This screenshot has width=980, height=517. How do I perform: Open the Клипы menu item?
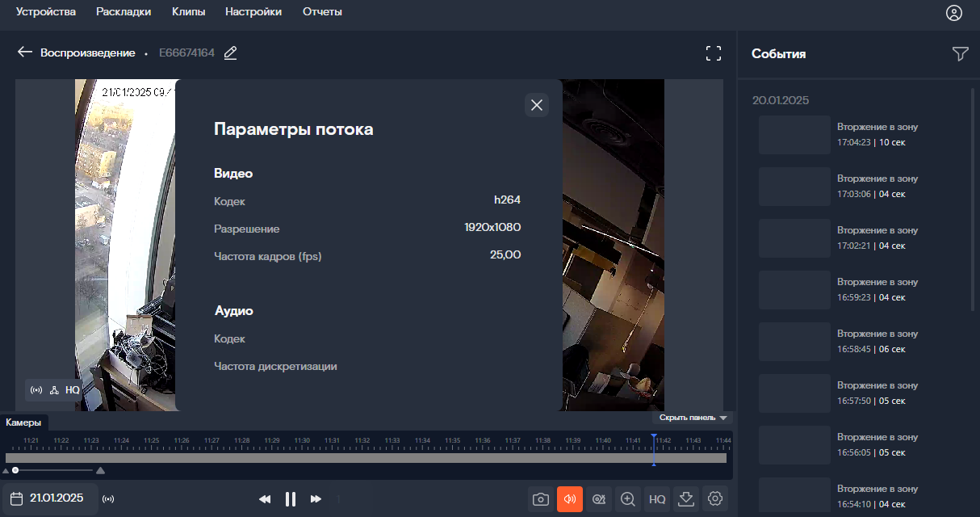(x=188, y=12)
